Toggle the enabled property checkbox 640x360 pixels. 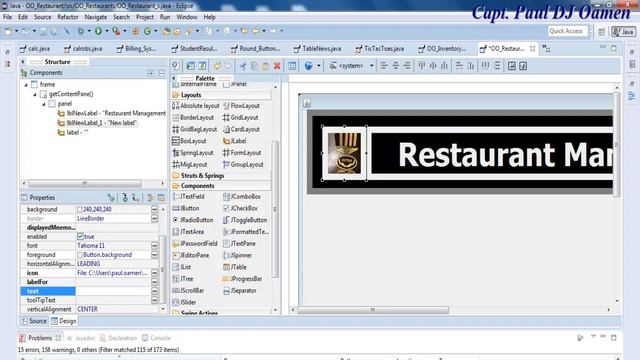click(x=80, y=236)
